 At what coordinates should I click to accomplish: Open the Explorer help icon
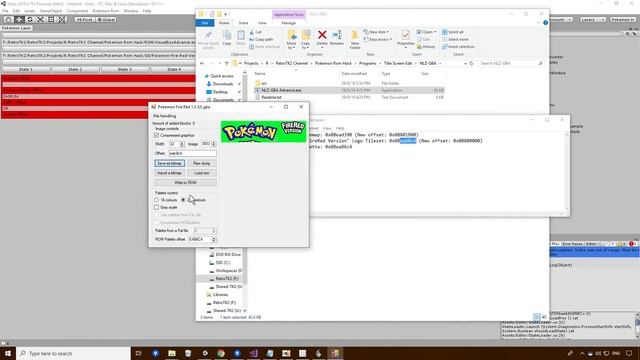[545, 23]
